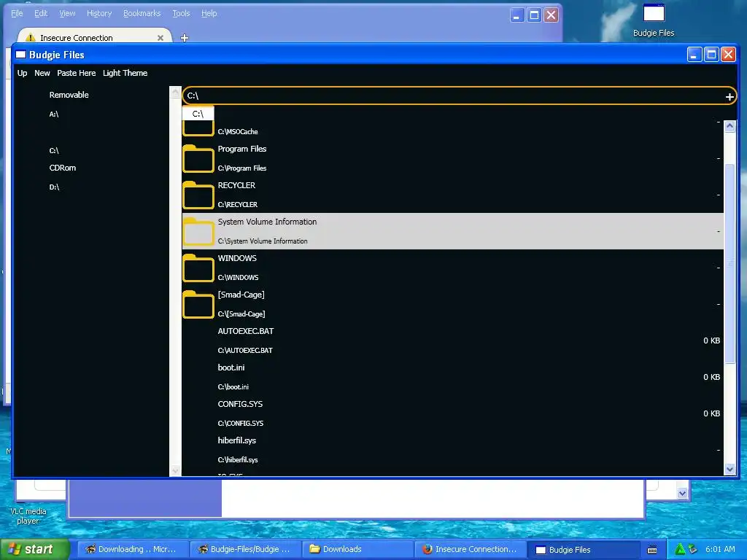The height and width of the screenshot is (560, 747).
Task: Select the C:\ drive in sidebar
Action: pos(54,150)
